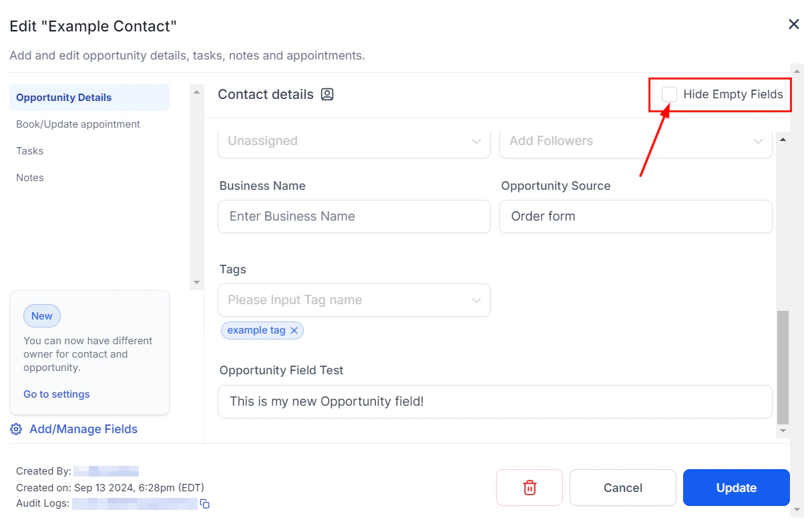Click the scroll-down arrow on the content scrollbar
812x522 pixels.
[782, 431]
